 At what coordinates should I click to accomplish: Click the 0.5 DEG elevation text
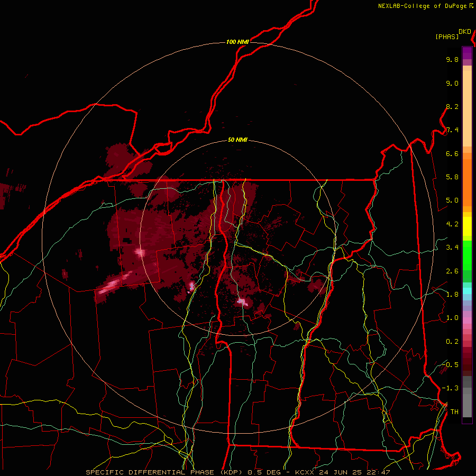click(x=264, y=472)
